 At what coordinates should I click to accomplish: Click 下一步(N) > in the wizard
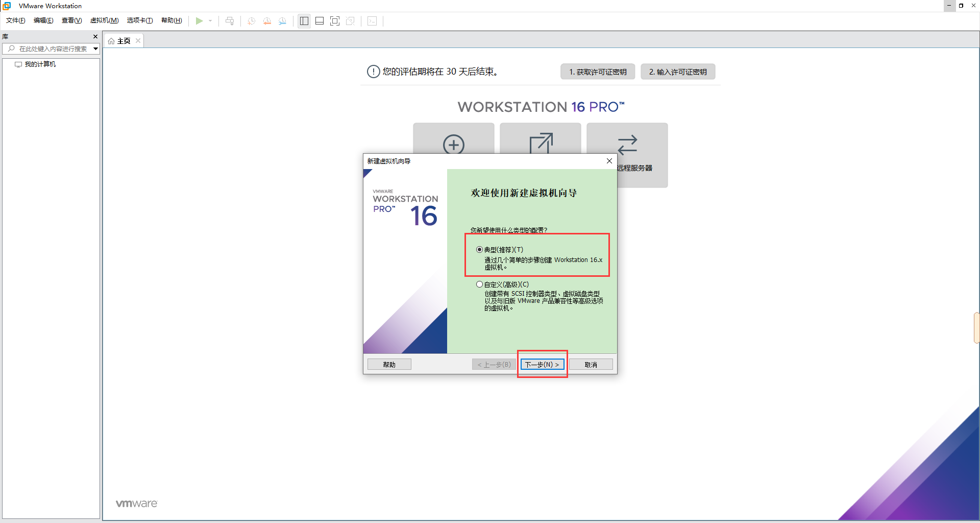pos(542,365)
